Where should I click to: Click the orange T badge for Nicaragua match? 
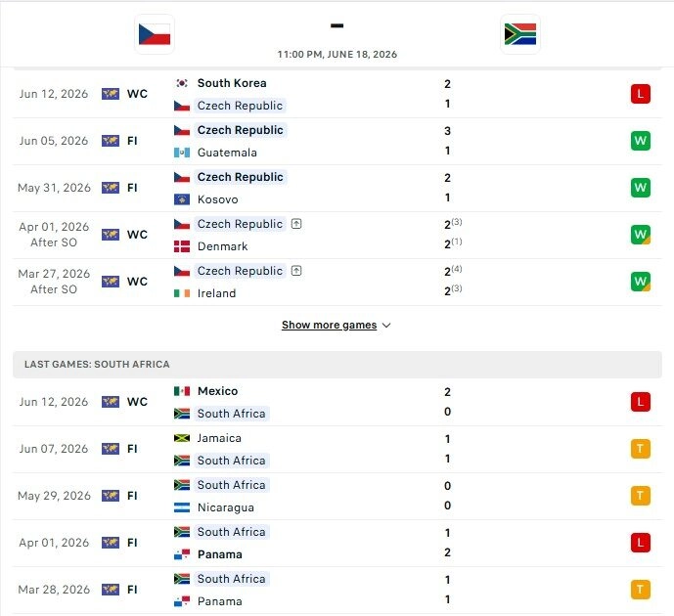[x=640, y=496]
